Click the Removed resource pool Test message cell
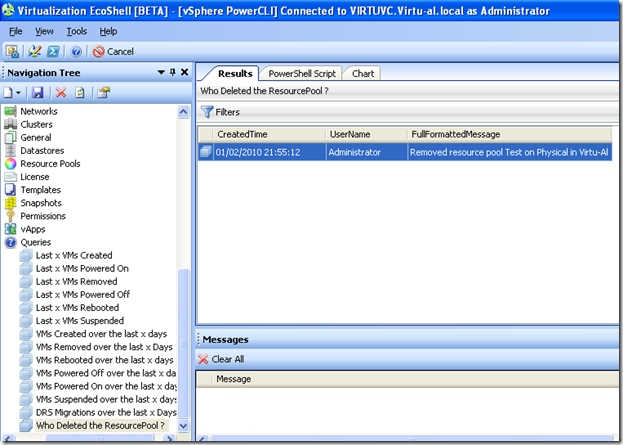 [x=510, y=153]
